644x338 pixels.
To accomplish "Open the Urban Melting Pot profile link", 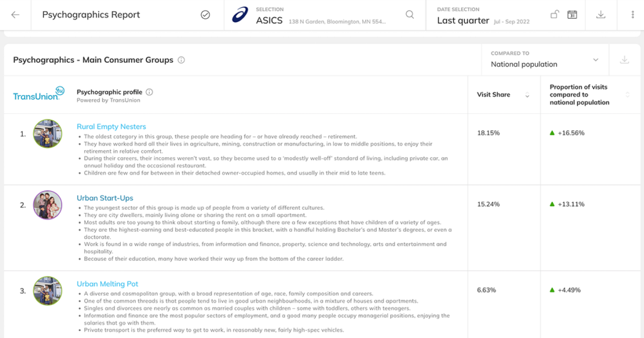I will (x=107, y=283).
